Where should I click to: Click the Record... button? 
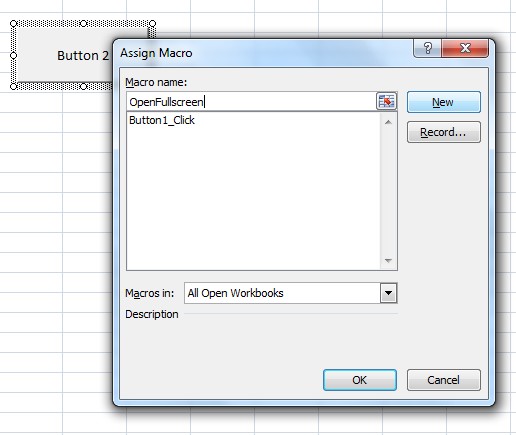point(444,132)
